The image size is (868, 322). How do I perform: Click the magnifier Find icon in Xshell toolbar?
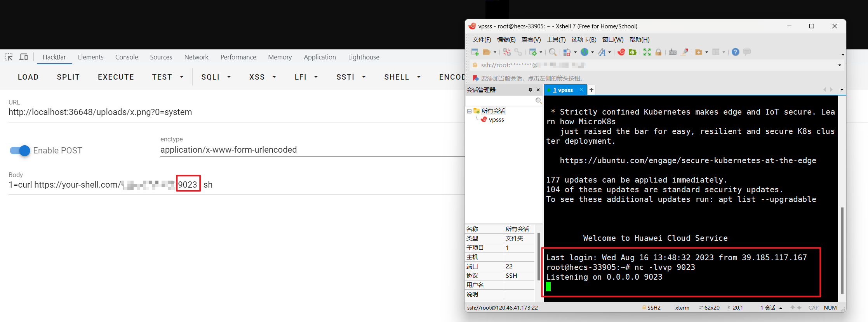pyautogui.click(x=552, y=52)
